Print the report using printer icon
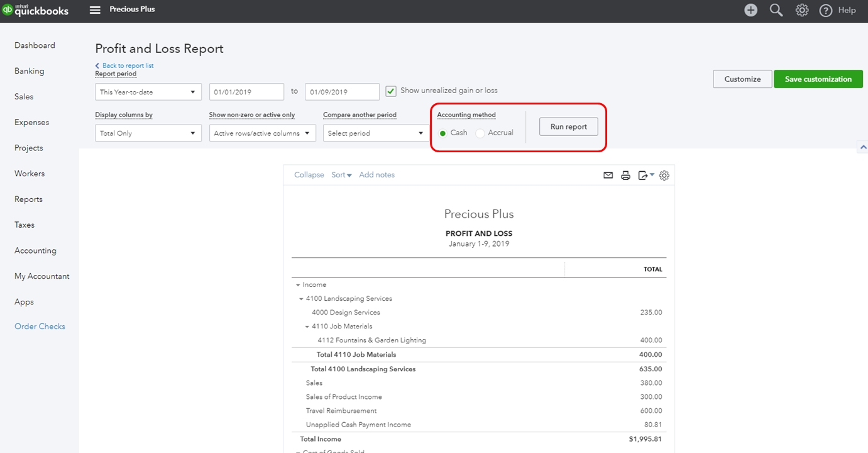The height and width of the screenshot is (453, 868). [x=625, y=176]
